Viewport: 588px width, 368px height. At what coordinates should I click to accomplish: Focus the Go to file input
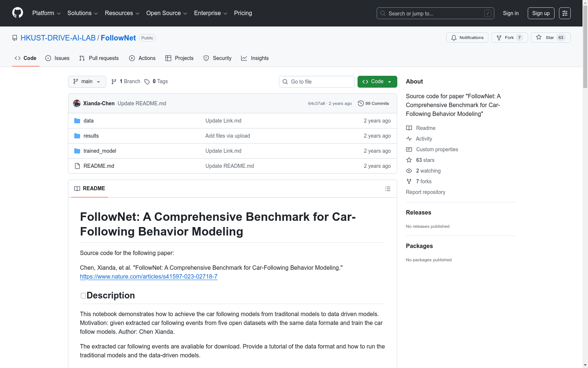(x=317, y=82)
